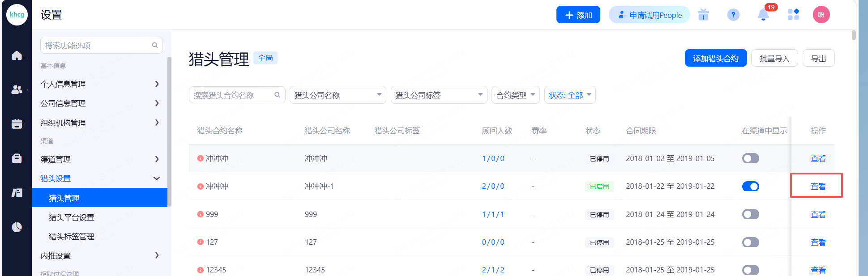Open the 合约类型 dropdown filter
Screen dimensions: 868x276
[x=515, y=95]
